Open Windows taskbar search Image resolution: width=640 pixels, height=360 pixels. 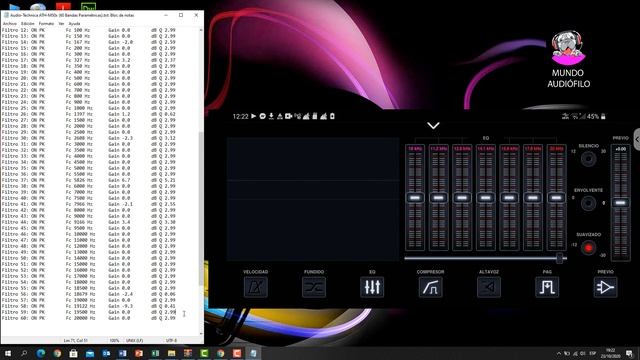(x=24, y=353)
